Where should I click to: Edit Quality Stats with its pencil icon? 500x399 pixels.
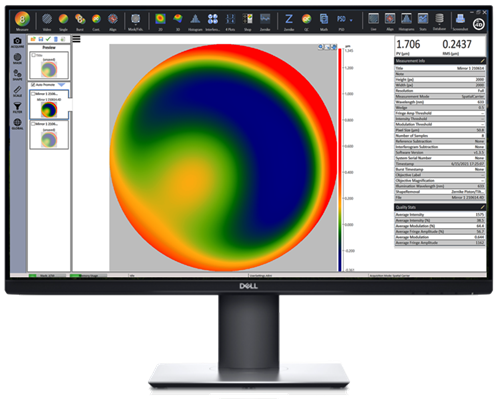point(482,207)
